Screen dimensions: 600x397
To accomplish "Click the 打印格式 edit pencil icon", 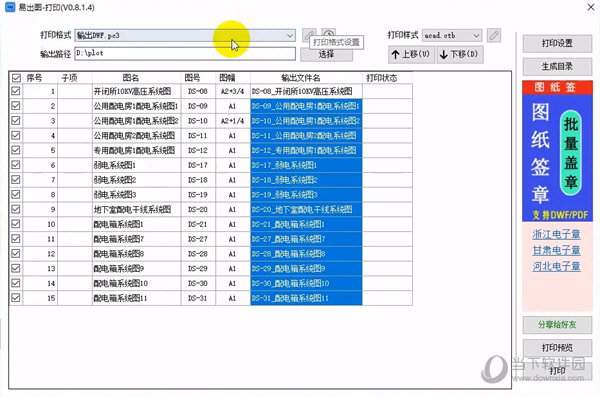I will (x=309, y=35).
